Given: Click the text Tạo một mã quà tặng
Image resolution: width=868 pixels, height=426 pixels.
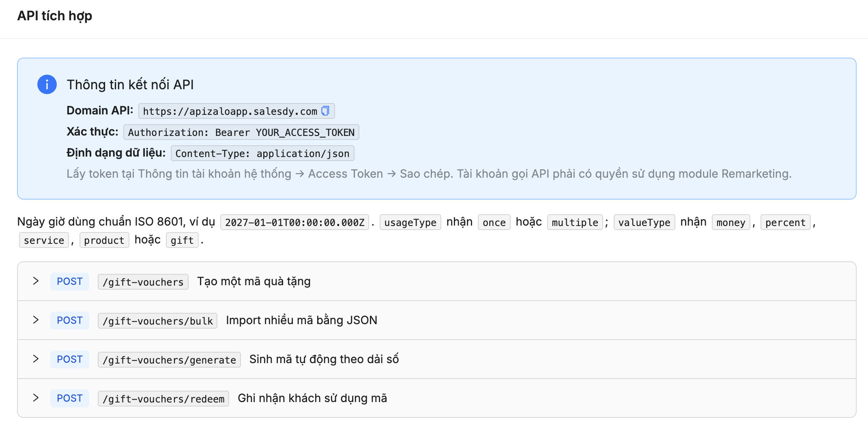Looking at the screenshot, I should (254, 281).
